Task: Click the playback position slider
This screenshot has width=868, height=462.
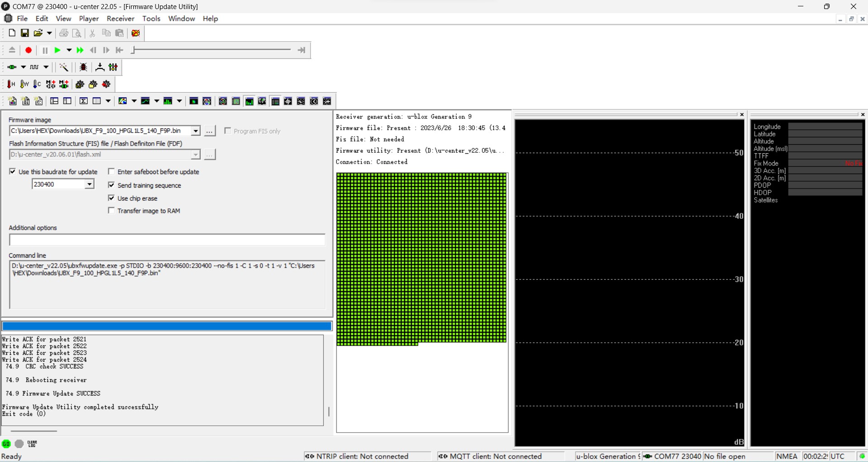Action: point(212,50)
